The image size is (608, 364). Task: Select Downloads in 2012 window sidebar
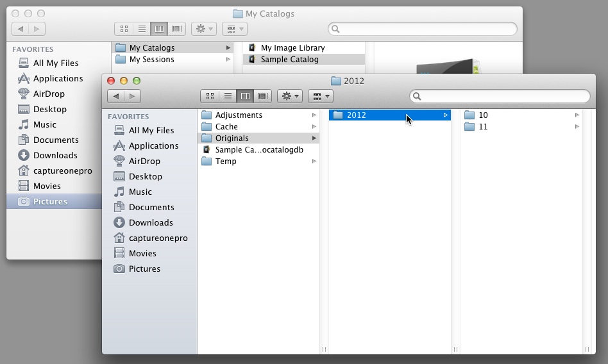click(149, 222)
